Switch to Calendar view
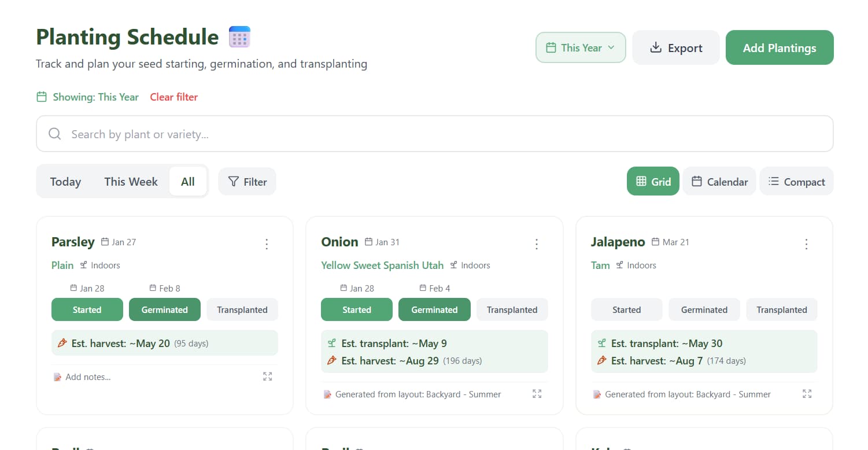This screenshot has width=868, height=450. click(719, 181)
